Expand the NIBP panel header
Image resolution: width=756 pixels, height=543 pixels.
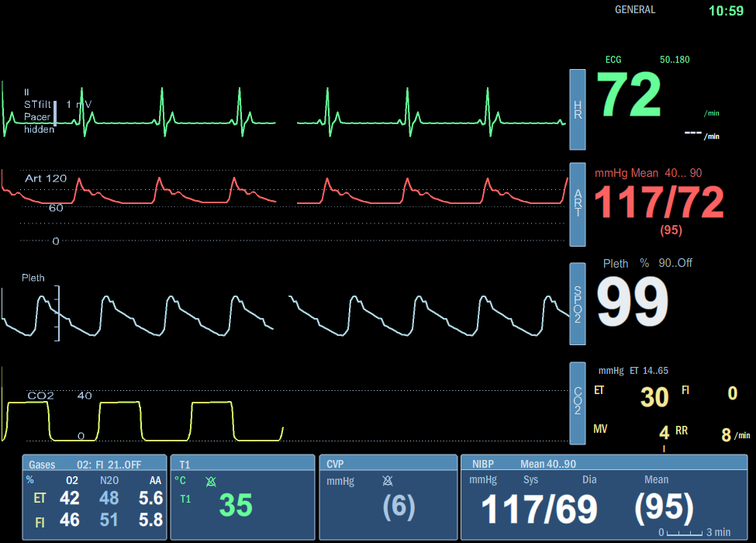tap(608, 463)
